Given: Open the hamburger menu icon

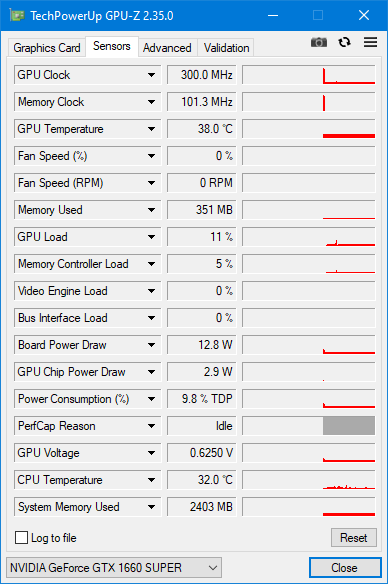Looking at the screenshot, I should coord(370,42).
